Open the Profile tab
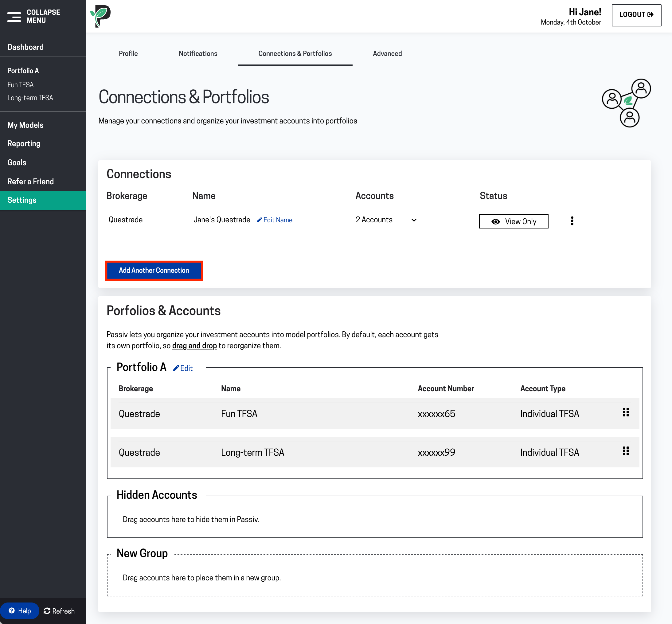The image size is (672, 624). tap(128, 53)
